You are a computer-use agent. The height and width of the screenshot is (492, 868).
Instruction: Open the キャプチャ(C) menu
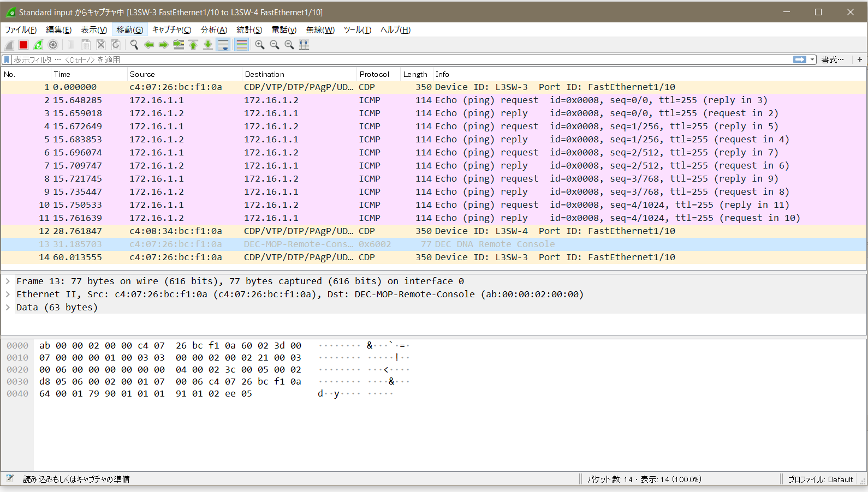coord(171,30)
